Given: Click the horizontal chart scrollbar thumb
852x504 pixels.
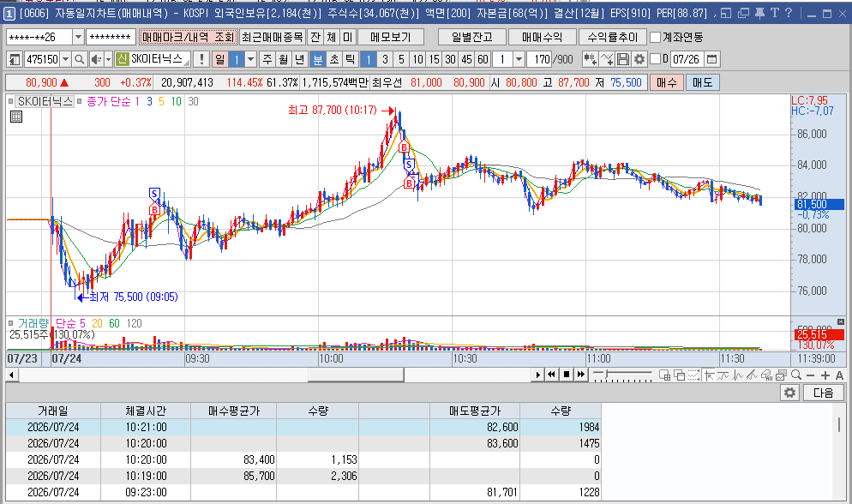Looking at the screenshot, I should [x=356, y=375].
